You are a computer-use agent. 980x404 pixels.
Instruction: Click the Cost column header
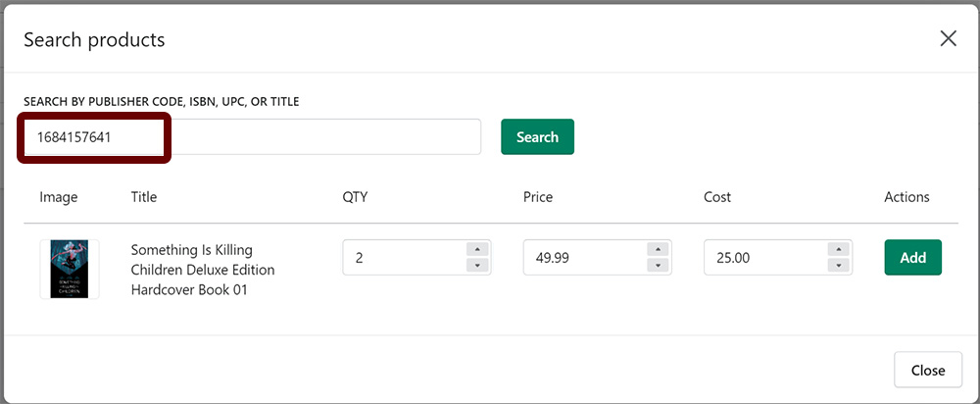click(x=717, y=197)
